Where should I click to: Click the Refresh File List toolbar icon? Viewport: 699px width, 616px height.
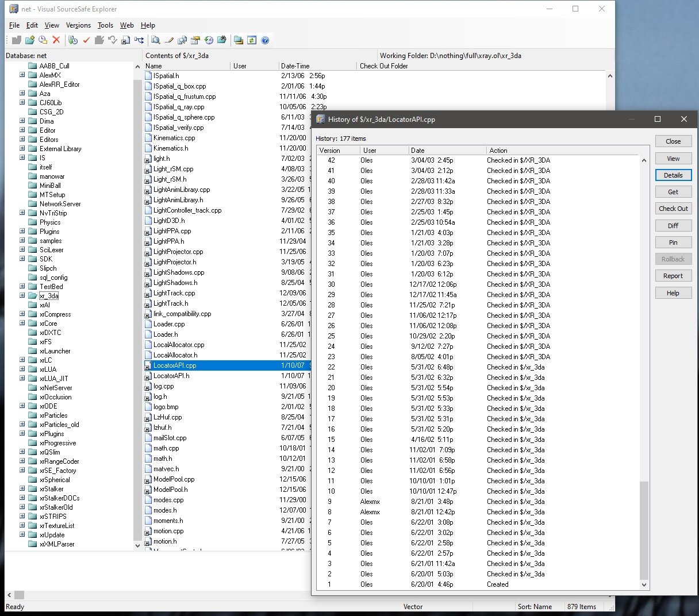tap(251, 40)
